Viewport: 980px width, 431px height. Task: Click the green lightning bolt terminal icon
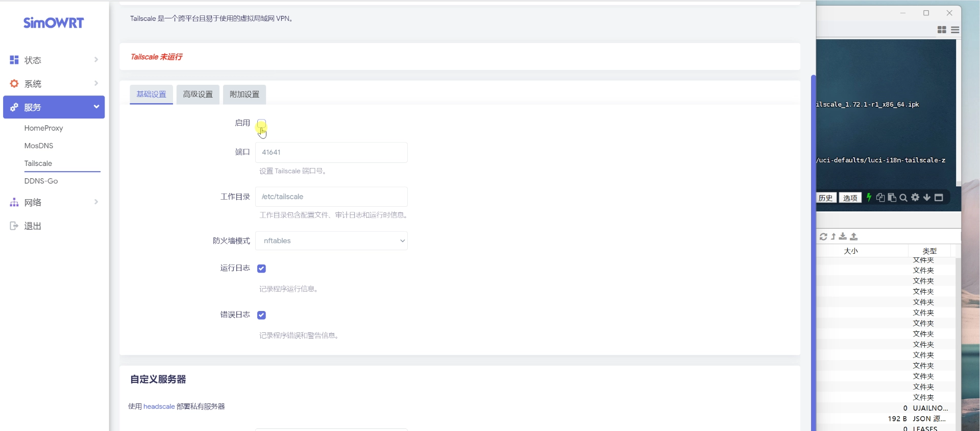(869, 198)
